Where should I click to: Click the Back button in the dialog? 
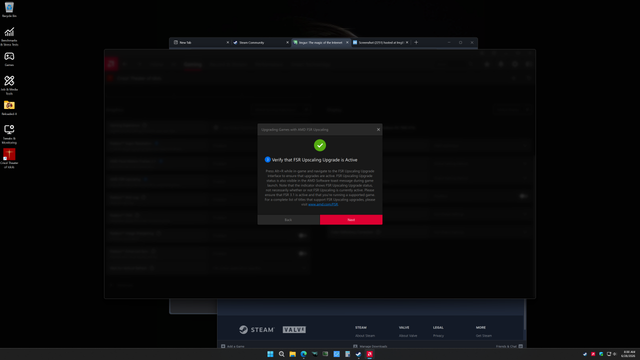click(289, 220)
